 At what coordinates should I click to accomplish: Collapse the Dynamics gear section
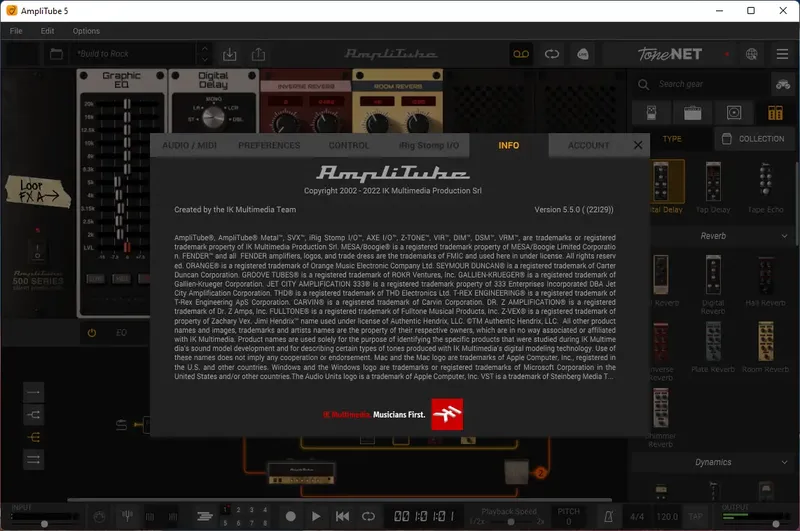click(784, 462)
